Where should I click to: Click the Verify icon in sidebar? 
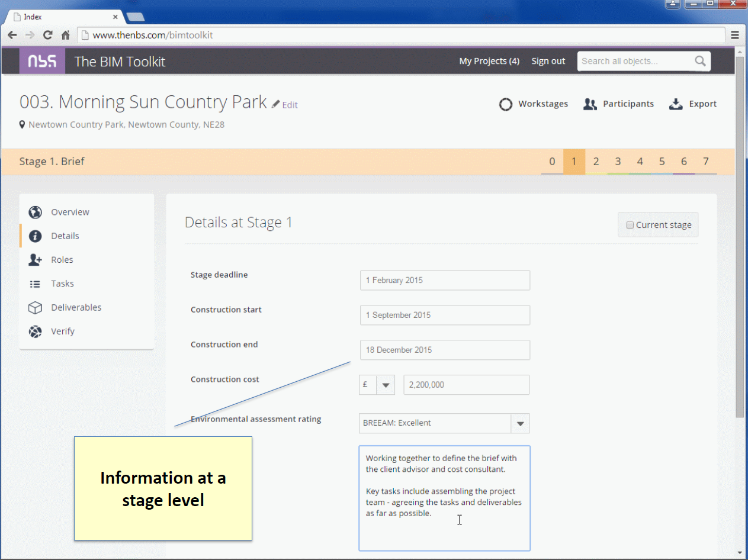36,332
